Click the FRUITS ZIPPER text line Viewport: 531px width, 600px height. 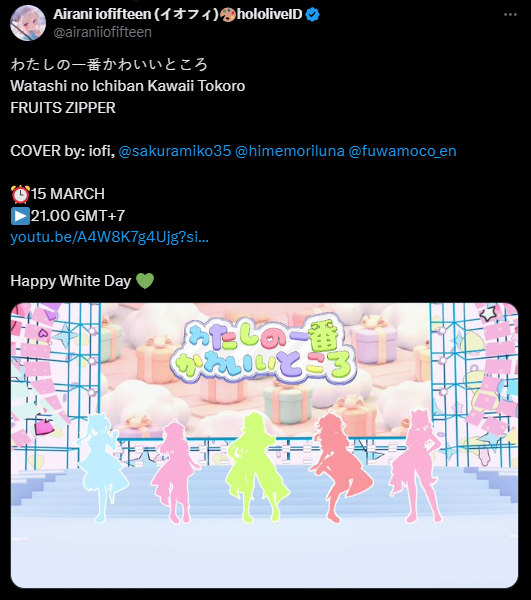pos(63,108)
